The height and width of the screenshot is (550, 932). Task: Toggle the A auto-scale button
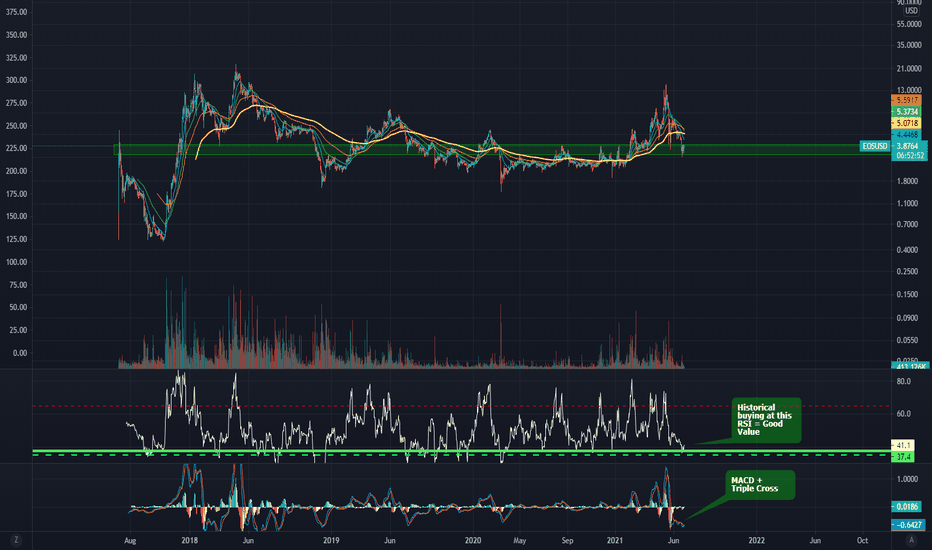pos(911,540)
